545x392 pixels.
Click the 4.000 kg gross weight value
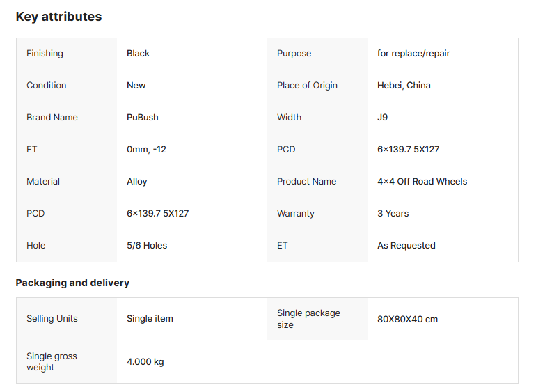click(145, 362)
